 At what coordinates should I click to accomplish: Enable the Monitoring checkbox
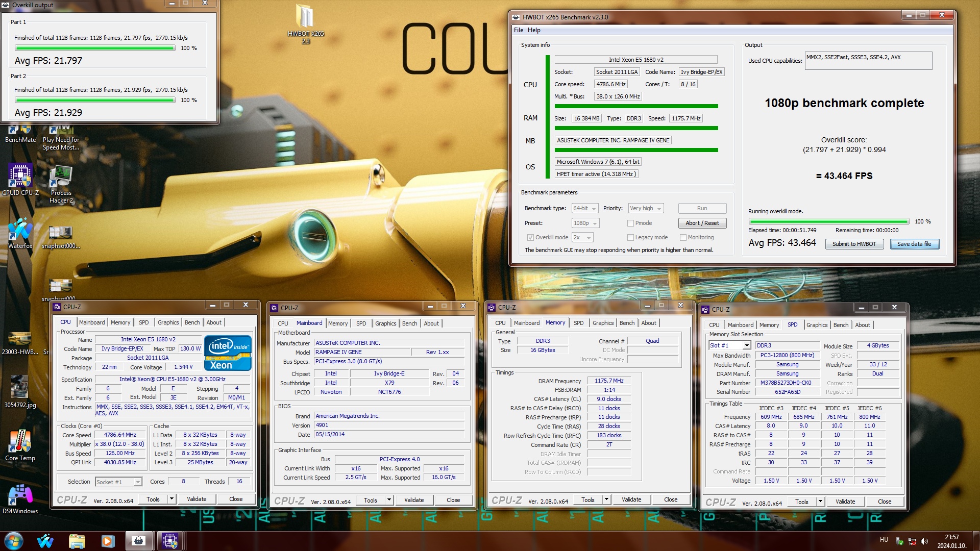pyautogui.click(x=683, y=237)
